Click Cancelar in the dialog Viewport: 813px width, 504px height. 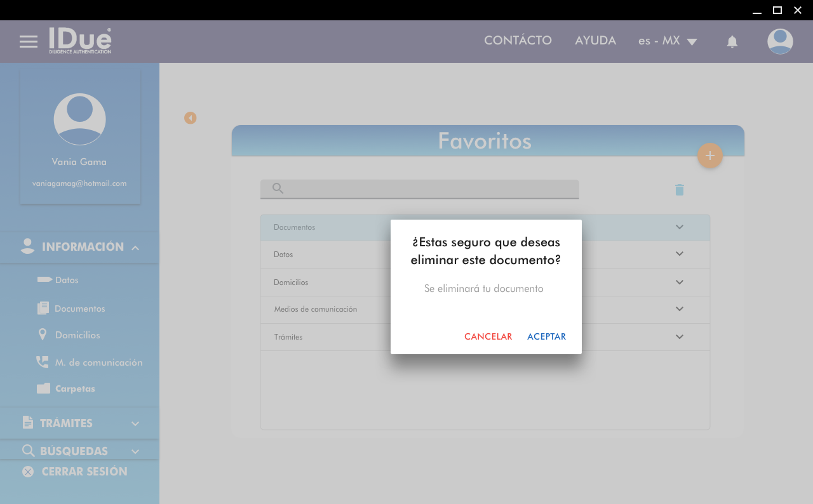(488, 337)
